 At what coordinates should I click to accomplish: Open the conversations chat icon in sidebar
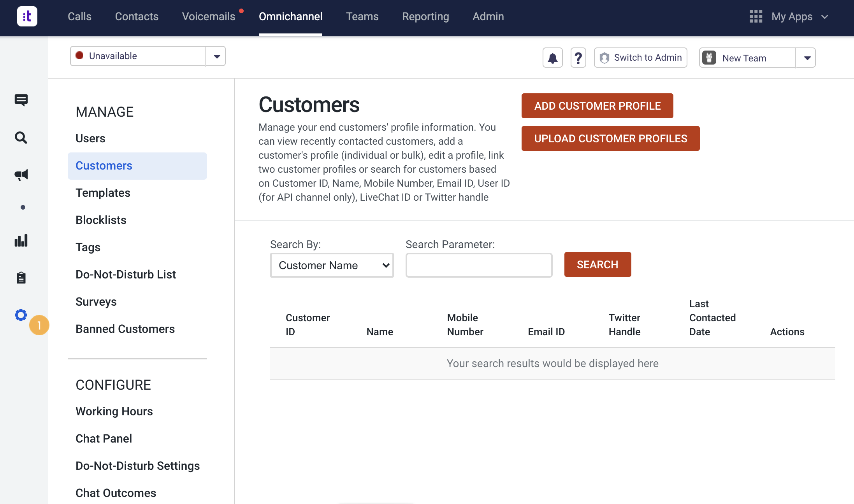pyautogui.click(x=21, y=100)
